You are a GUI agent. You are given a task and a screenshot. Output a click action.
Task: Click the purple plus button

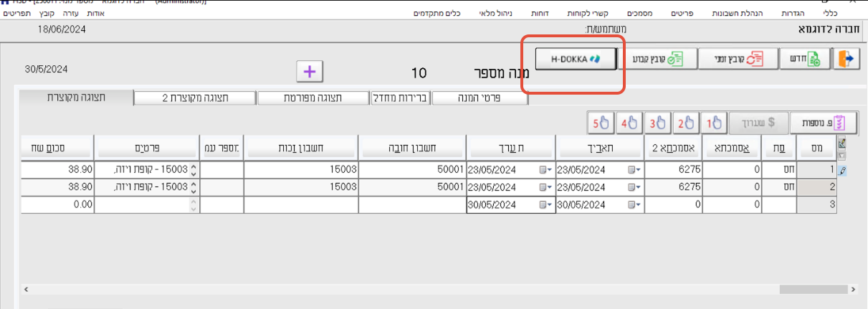(x=310, y=72)
